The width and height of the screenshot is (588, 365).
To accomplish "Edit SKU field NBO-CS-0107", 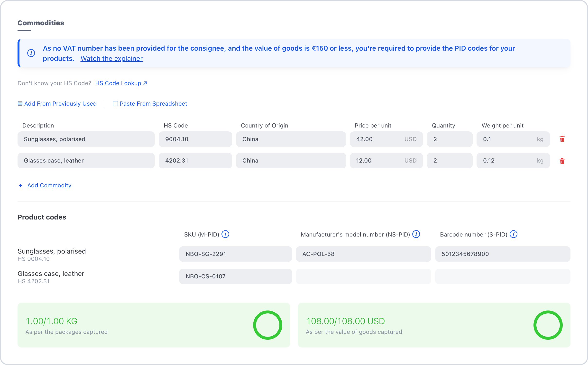I will tap(236, 276).
